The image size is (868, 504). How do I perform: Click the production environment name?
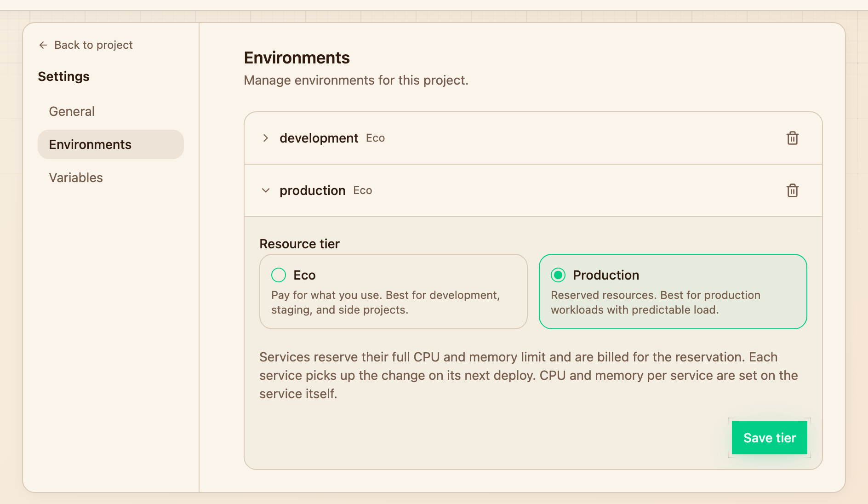tap(312, 190)
